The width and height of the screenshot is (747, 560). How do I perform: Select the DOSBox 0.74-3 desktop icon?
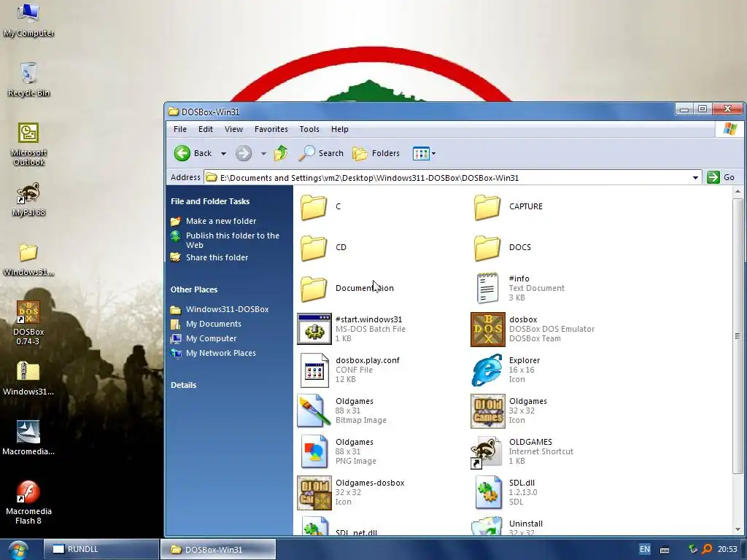click(28, 323)
